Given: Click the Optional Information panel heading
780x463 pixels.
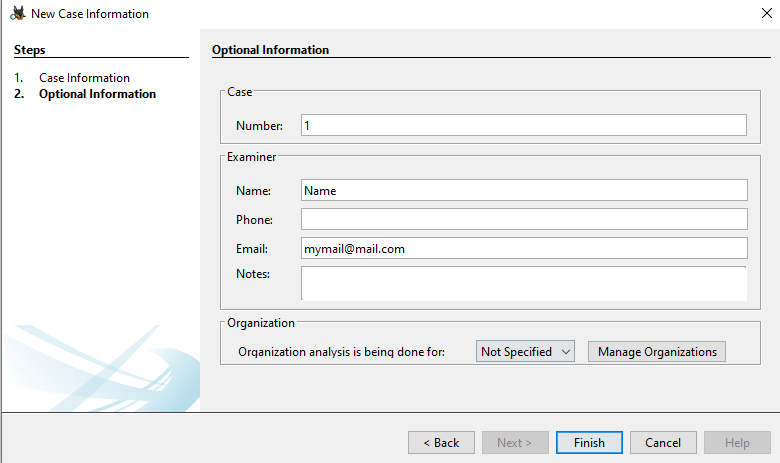Looking at the screenshot, I should 270,50.
